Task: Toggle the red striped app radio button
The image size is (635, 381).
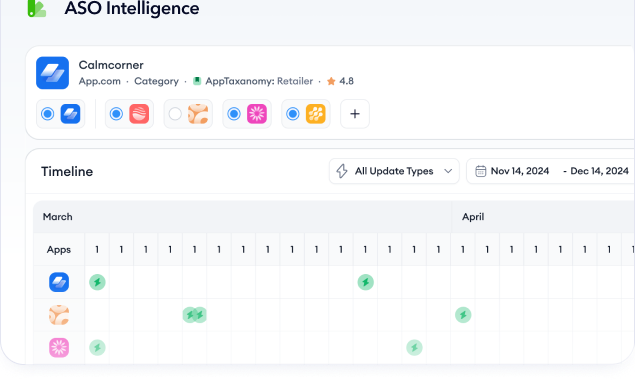Action: [x=116, y=114]
